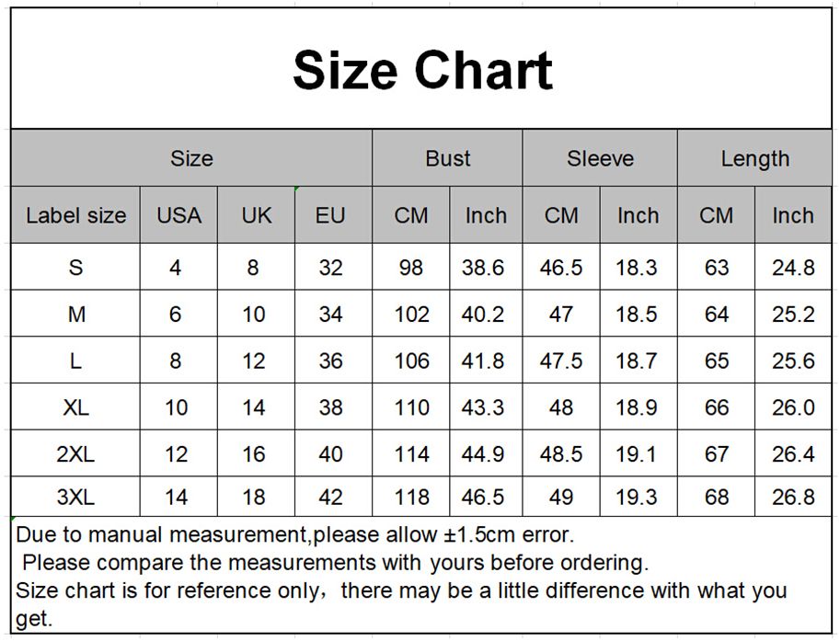
Task: Select the bust inch value 43.3
Action: [483, 406]
